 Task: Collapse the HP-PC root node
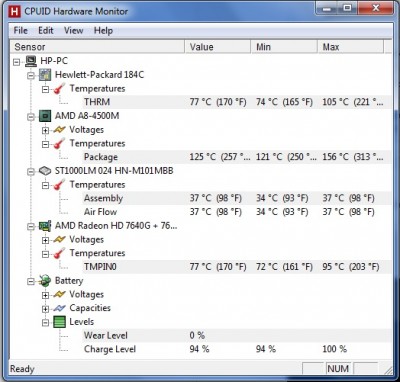[x=17, y=62]
